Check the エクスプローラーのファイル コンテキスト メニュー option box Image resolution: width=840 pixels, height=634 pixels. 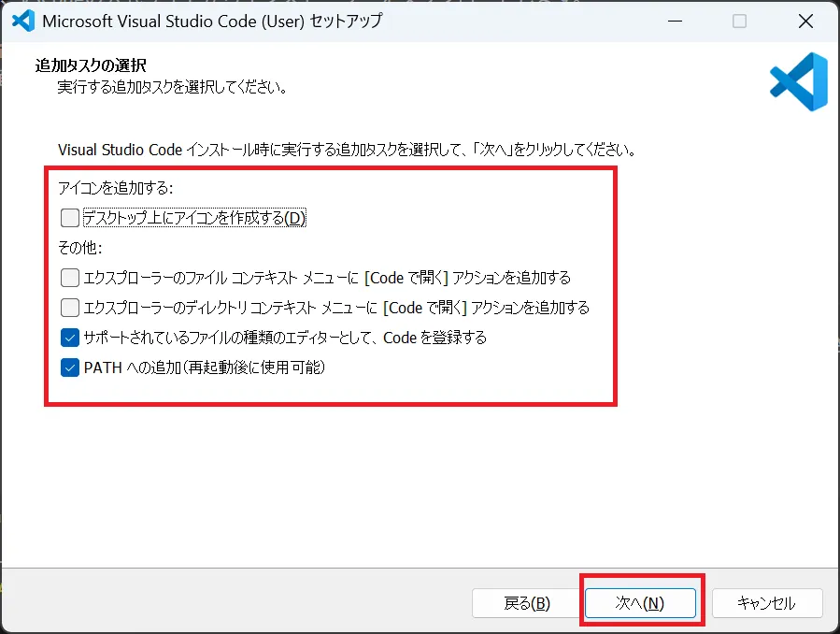click(70, 278)
